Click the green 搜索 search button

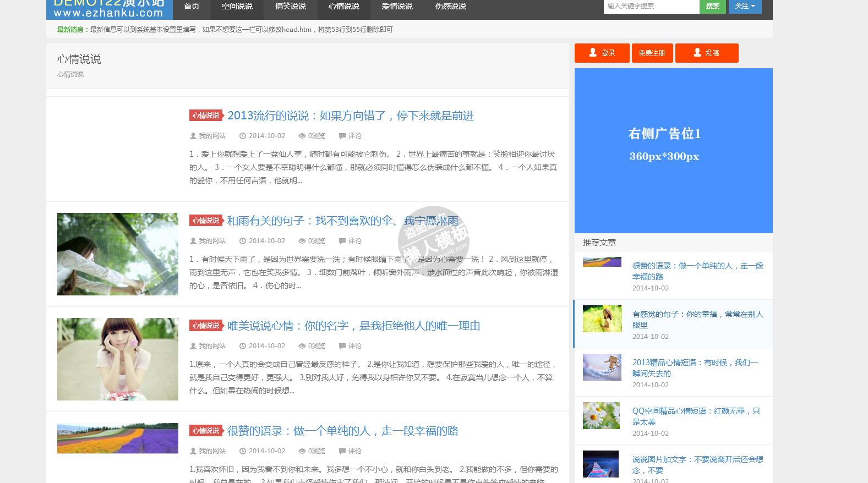tap(713, 6)
